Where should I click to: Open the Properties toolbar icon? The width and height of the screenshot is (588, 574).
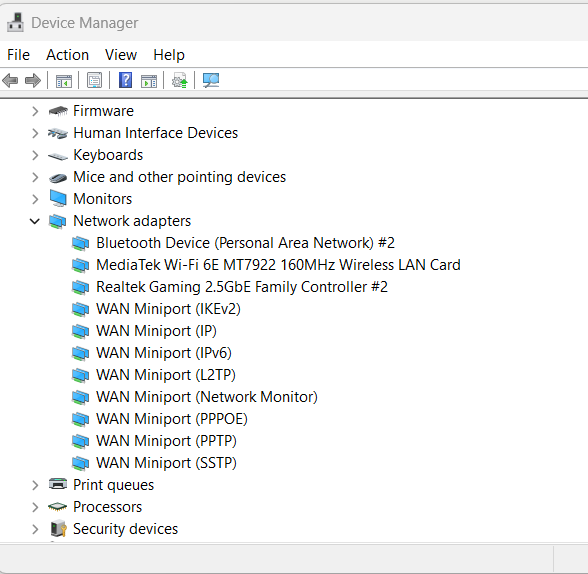[x=94, y=80]
